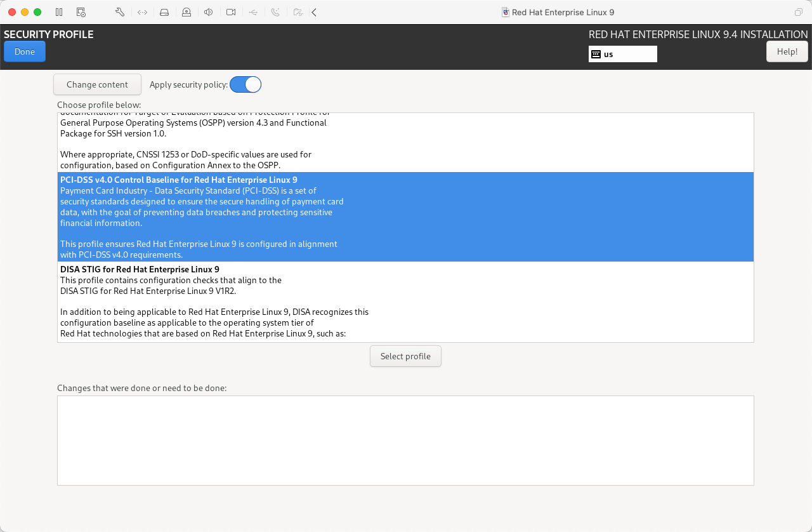Click the window tiling icon in title bar

coord(798,12)
